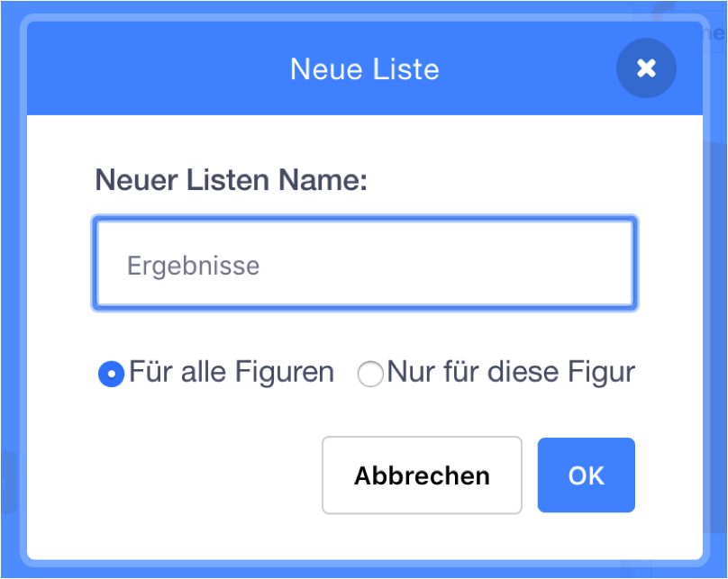The width and height of the screenshot is (728, 579).
Task: Click the 'Neuer Listen Name:' label
Action: 231,179
